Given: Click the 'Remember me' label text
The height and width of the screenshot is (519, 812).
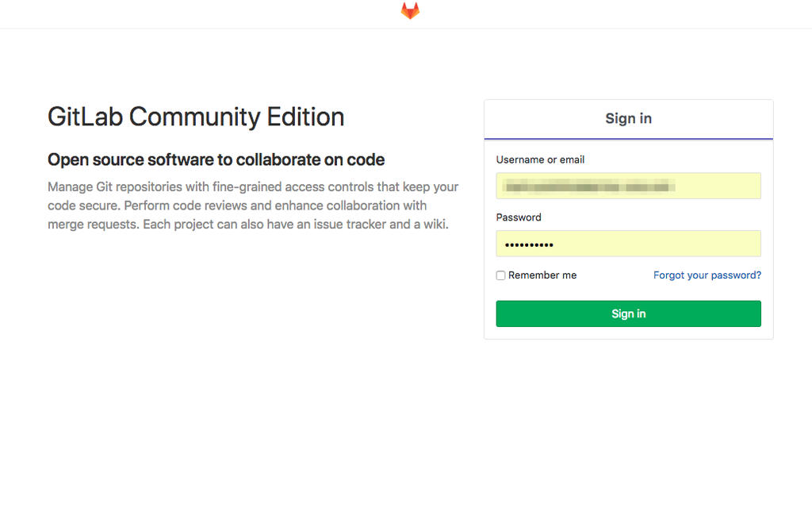Looking at the screenshot, I should pos(542,275).
